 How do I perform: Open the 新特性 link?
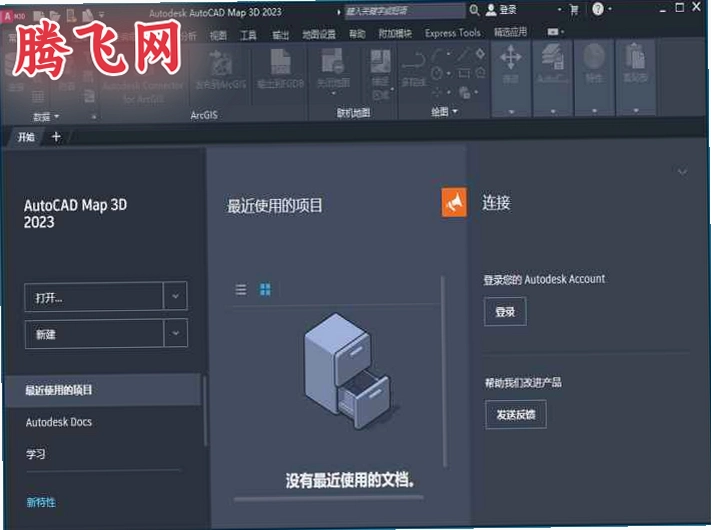click(41, 502)
